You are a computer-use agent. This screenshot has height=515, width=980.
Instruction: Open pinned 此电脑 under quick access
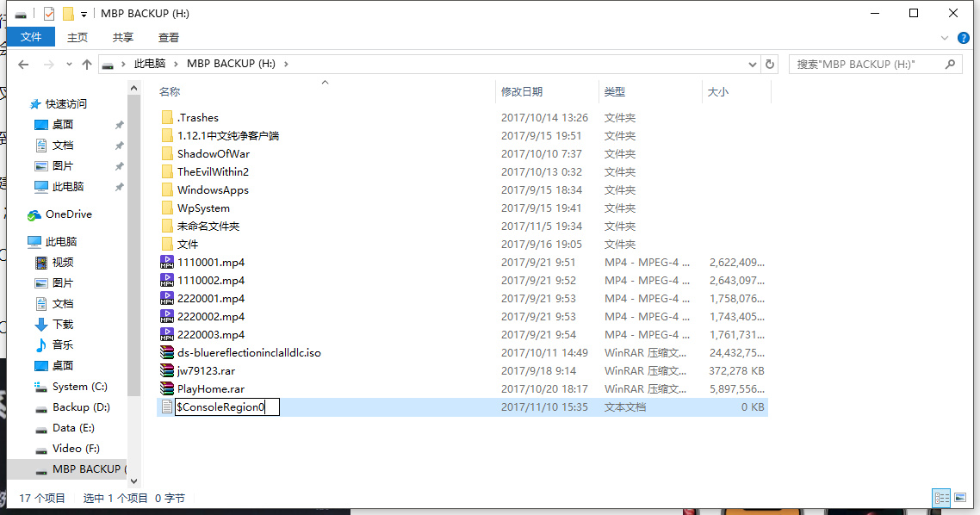(x=67, y=186)
